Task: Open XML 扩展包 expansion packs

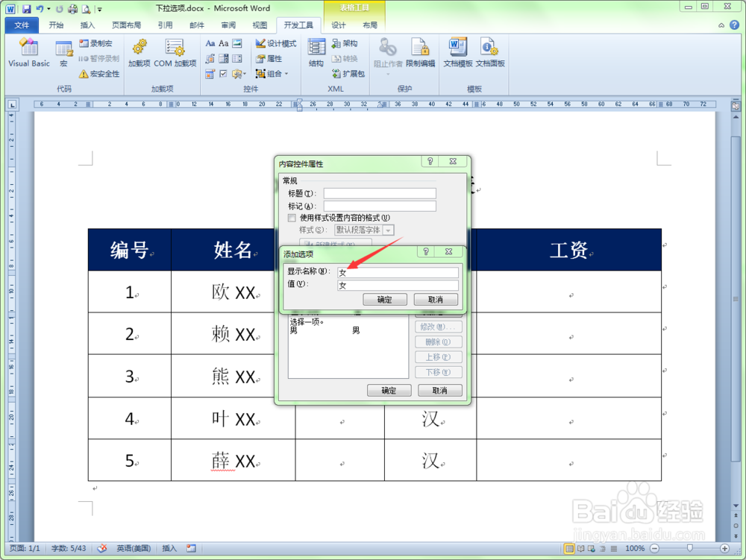Action: tap(348, 74)
